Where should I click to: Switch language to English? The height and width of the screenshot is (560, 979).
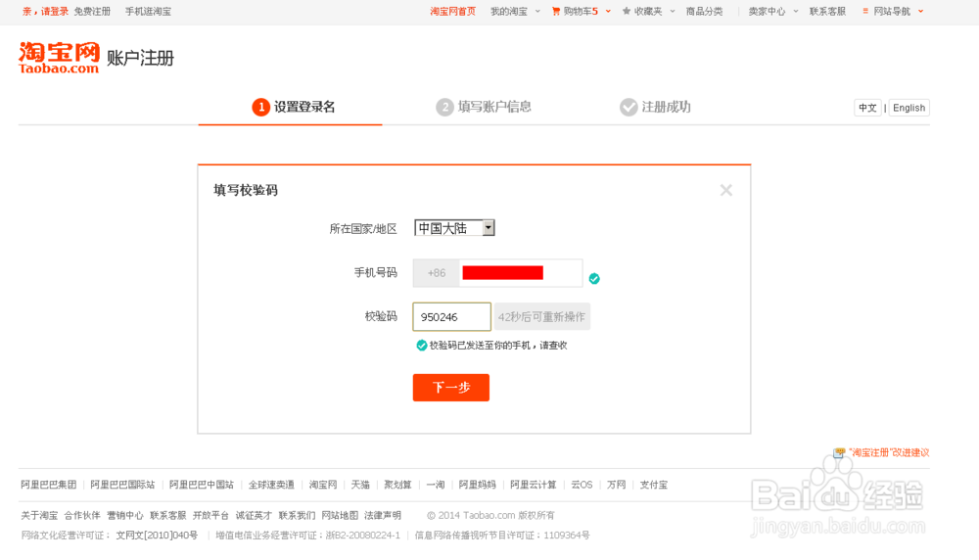tap(909, 108)
